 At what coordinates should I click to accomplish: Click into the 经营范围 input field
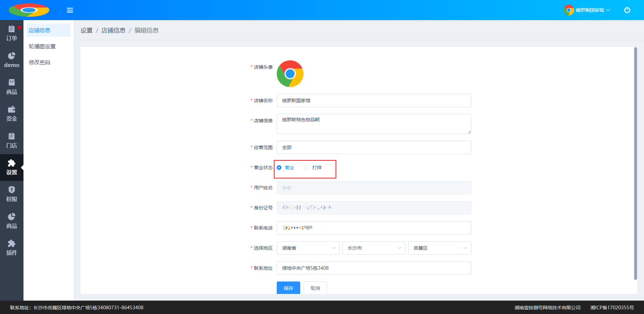(374, 147)
